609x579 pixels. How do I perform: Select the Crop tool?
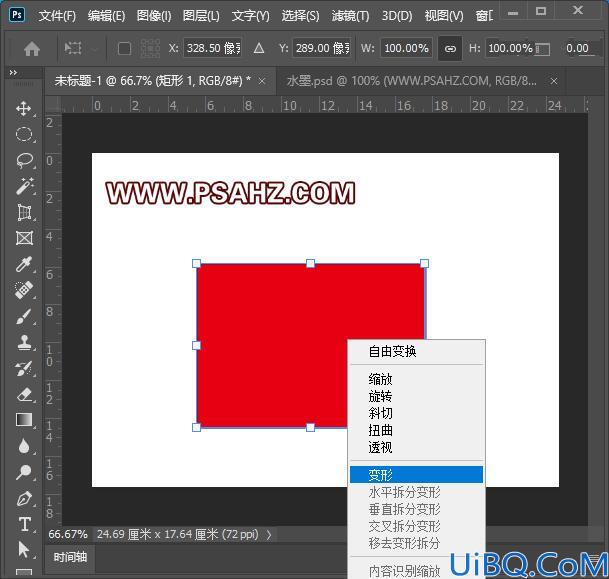24,212
